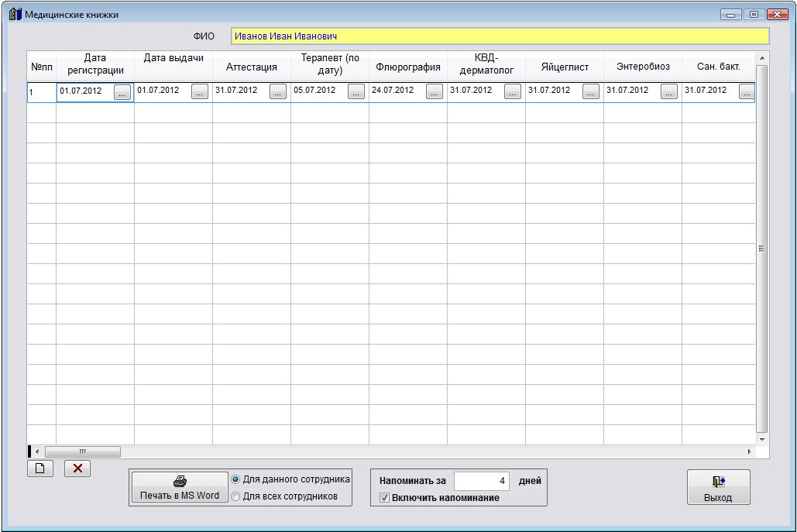The height and width of the screenshot is (532, 797).
Task: Open date picker for Дата регистрации cell
Action: [122, 92]
